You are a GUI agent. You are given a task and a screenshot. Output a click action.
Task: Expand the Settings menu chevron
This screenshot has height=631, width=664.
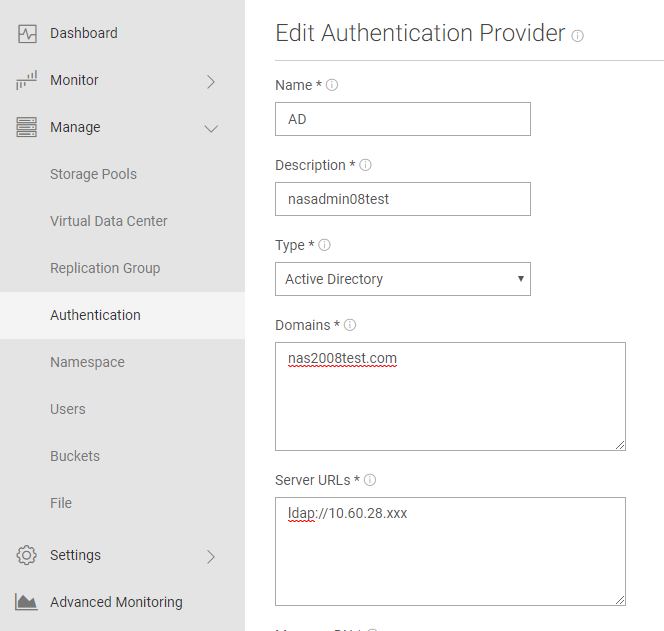pos(211,556)
